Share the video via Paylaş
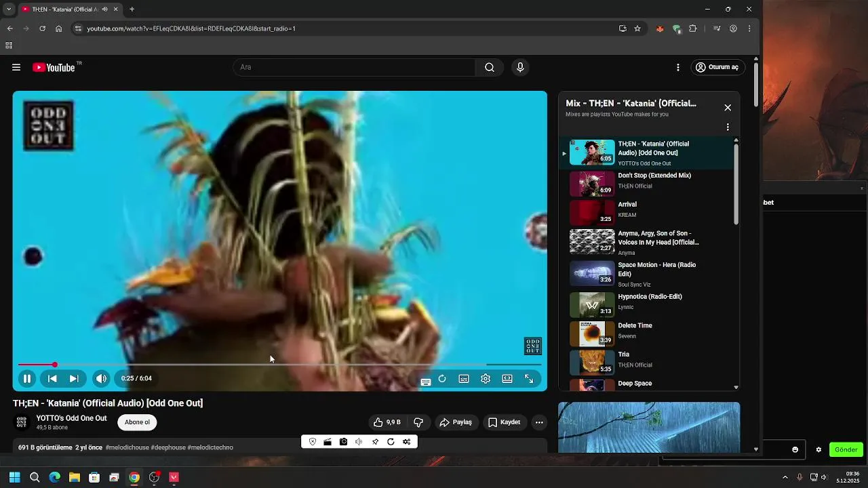 [x=456, y=422]
